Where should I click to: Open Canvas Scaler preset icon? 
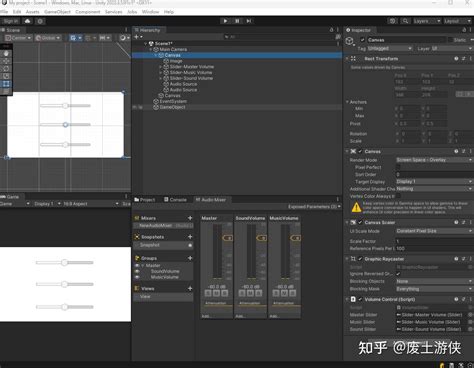tap(463, 222)
